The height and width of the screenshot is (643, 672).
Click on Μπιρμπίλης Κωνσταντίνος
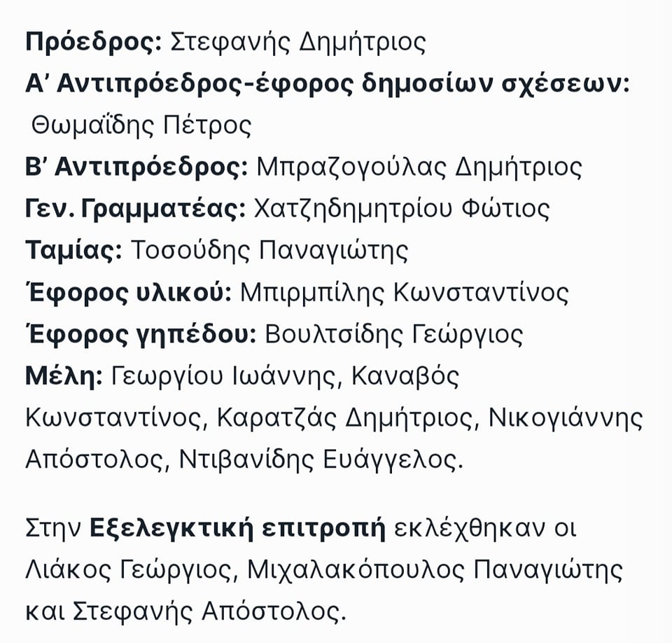coord(405,293)
